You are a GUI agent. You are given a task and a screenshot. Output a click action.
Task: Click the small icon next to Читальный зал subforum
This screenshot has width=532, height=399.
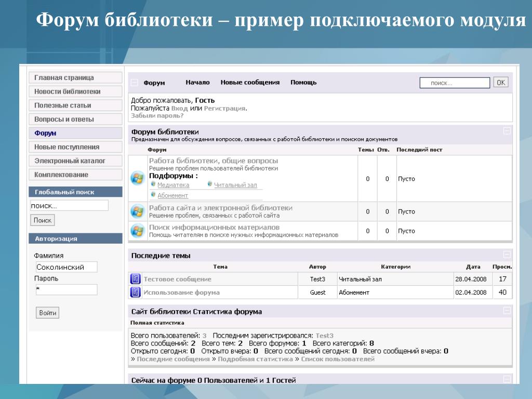pos(210,184)
